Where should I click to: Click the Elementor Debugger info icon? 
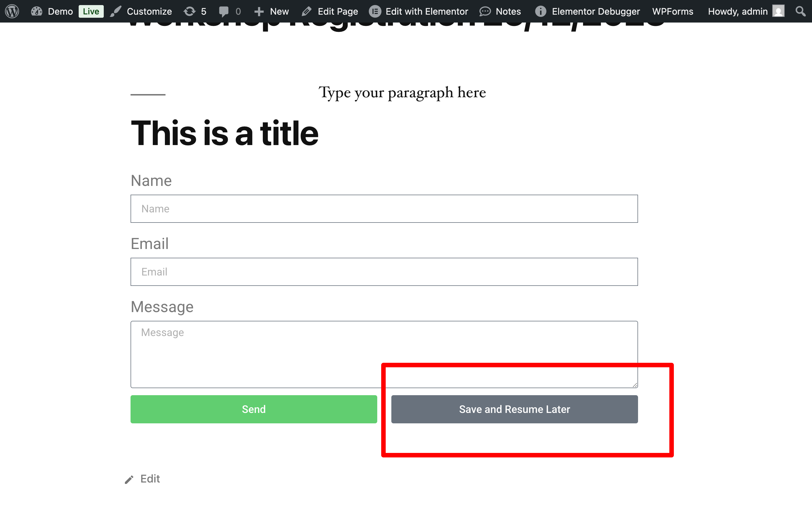pyautogui.click(x=540, y=11)
